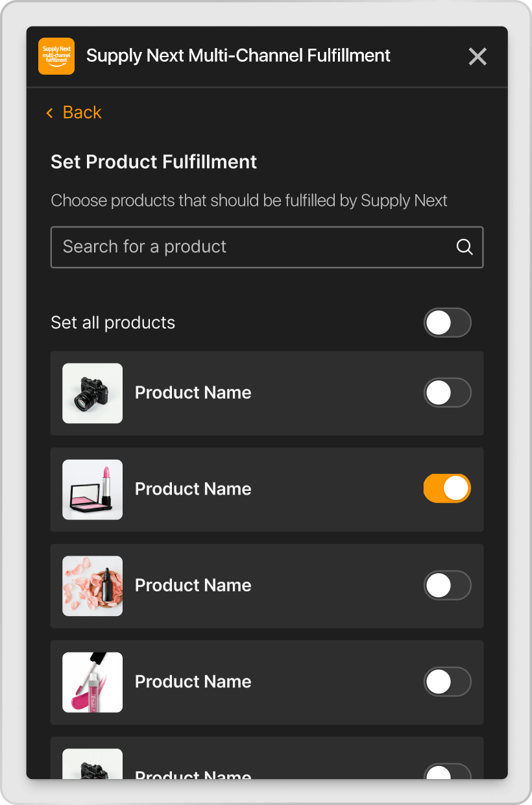This screenshot has width=532, height=805.
Task: Click the back chevron arrow icon
Action: (x=49, y=112)
